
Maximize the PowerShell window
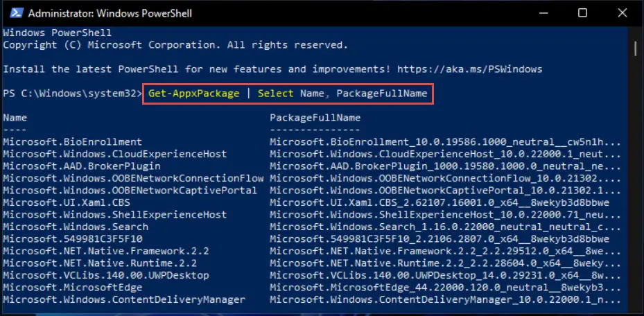pos(583,12)
